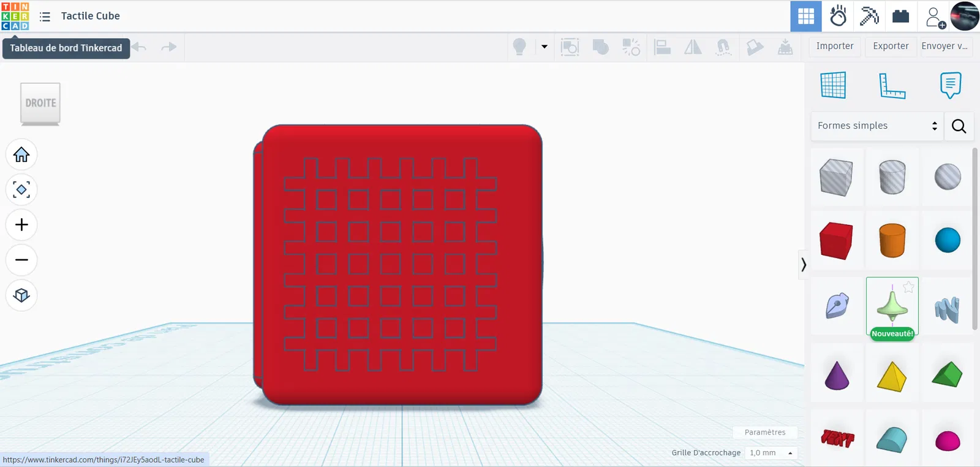This screenshot has height=467, width=980.
Task: Select the green roof shape
Action: pos(948,373)
